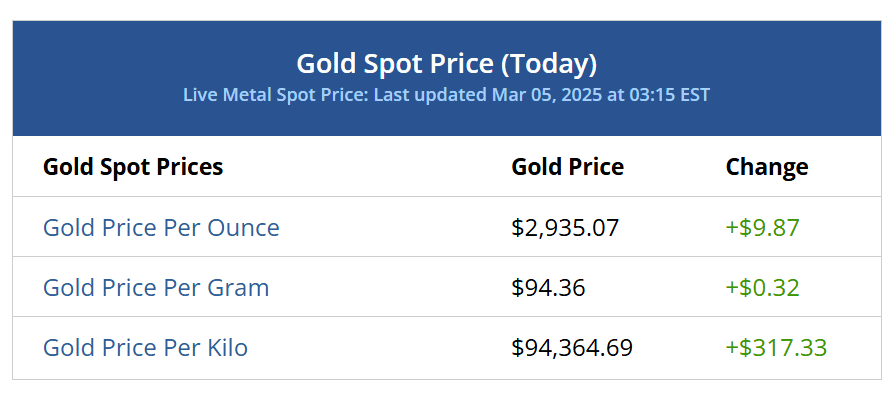Open the Gold Price Per Kilo link
This screenshot has width=893, height=395.
(145, 347)
